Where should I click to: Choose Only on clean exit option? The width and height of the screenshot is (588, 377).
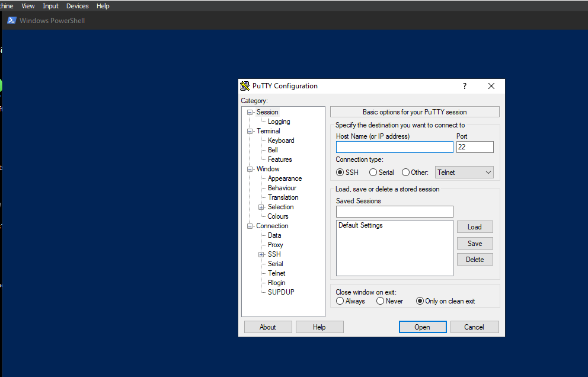[420, 301]
